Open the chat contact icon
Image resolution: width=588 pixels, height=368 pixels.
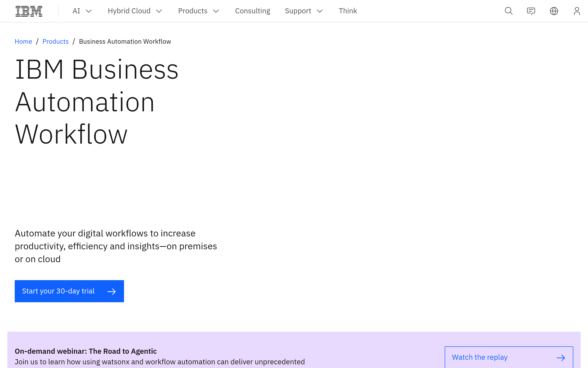coord(531,11)
